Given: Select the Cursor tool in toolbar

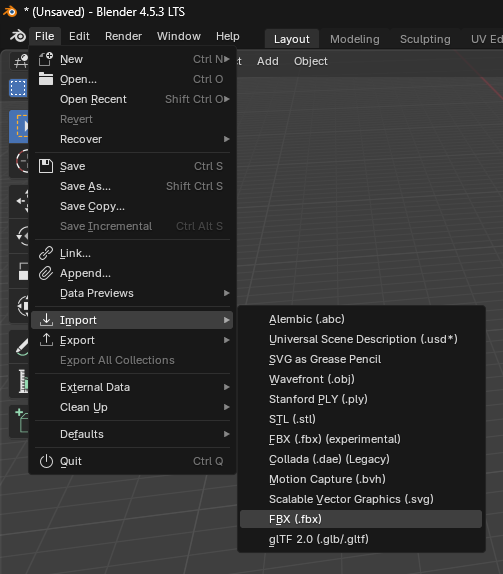Looking at the screenshot, I should click(20, 161).
